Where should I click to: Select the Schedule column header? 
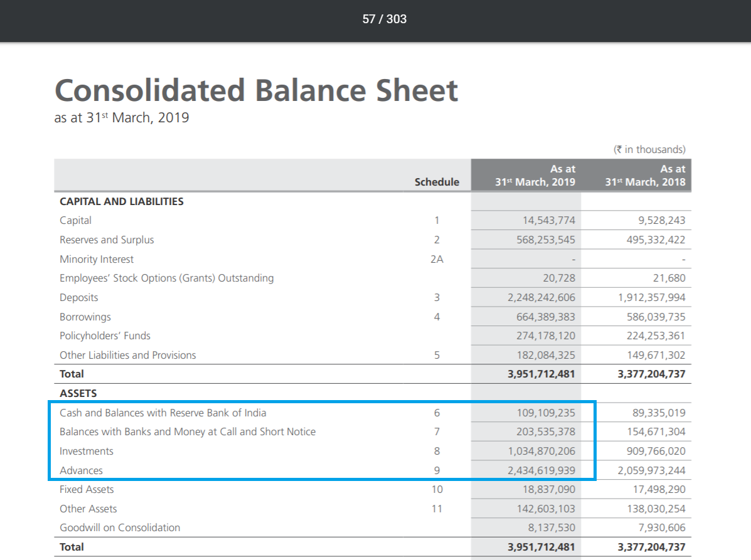pos(437,182)
